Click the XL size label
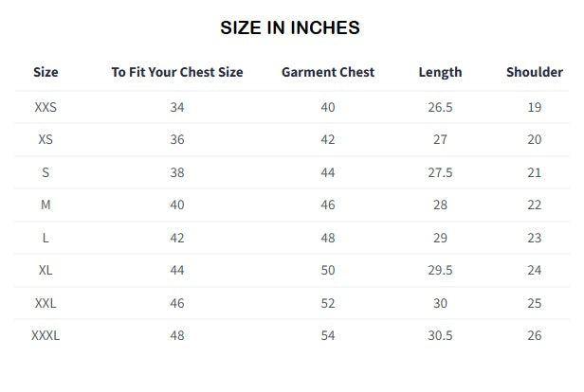 pos(46,270)
